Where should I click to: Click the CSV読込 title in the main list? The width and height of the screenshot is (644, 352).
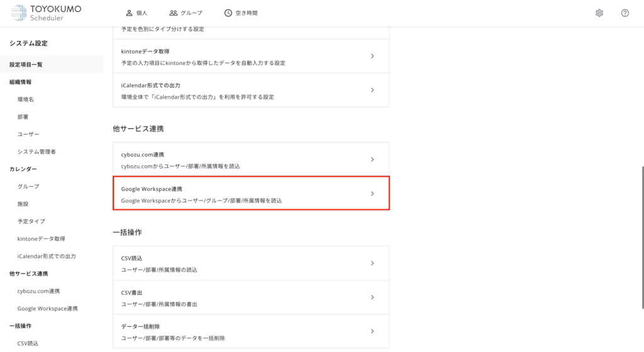[131, 258]
